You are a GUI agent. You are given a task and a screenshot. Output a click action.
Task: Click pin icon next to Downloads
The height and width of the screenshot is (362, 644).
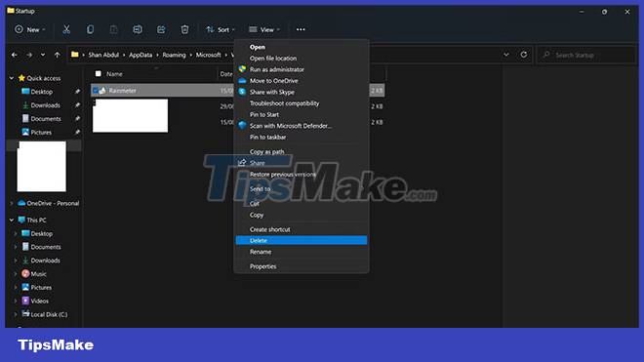[x=77, y=105]
